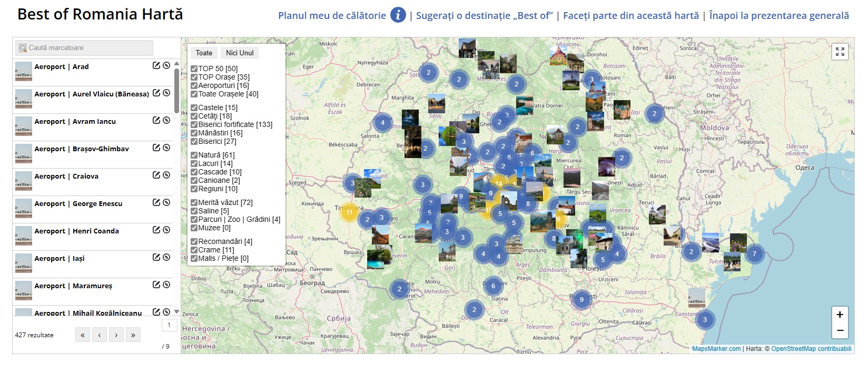The image size is (868, 372).
Task: Click the circular icon for Aeroport Craiova
Action: pyautogui.click(x=166, y=175)
